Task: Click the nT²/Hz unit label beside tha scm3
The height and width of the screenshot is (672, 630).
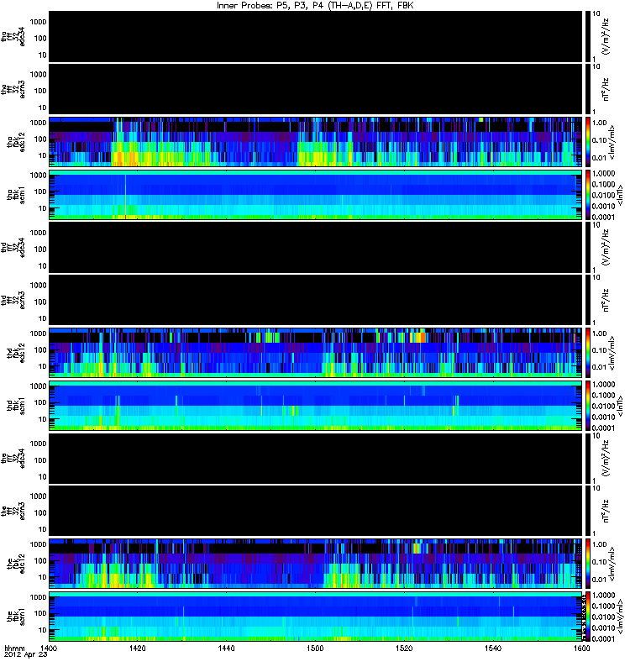Action: (x=606, y=90)
